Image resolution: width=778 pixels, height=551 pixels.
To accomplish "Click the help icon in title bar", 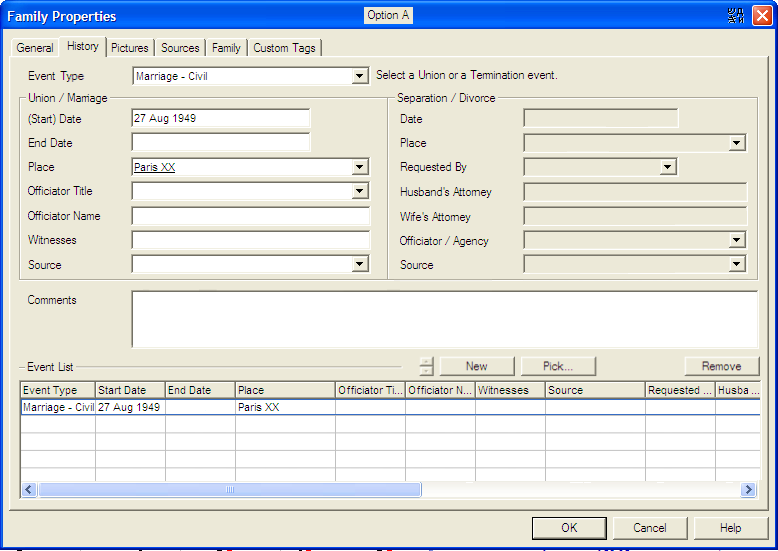I will [737, 16].
